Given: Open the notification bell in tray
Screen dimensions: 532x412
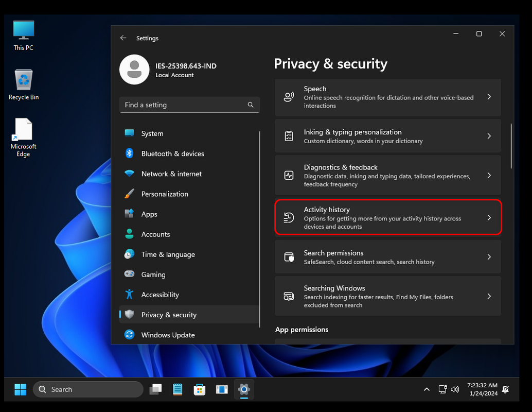Looking at the screenshot, I should (506, 389).
